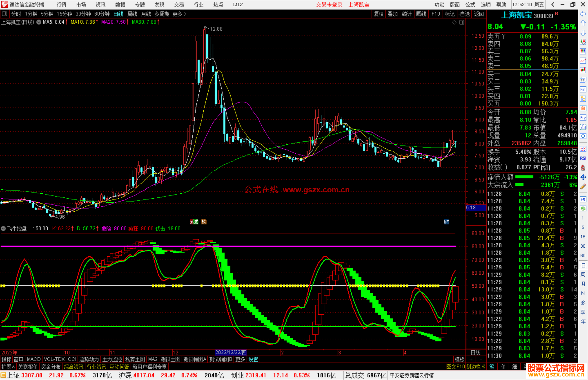This screenshot has height=380, width=588.
Task: Select the VOL-TDX indicator tab
Action: [54, 360]
